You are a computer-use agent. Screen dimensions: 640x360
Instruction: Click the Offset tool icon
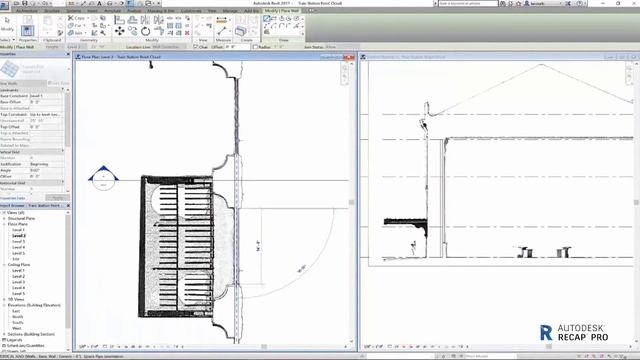(132, 20)
